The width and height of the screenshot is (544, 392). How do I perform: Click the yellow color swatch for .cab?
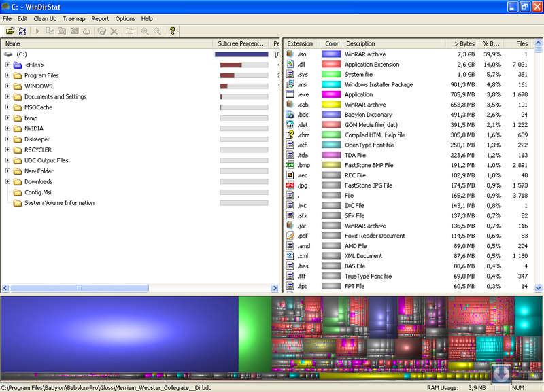tap(331, 105)
